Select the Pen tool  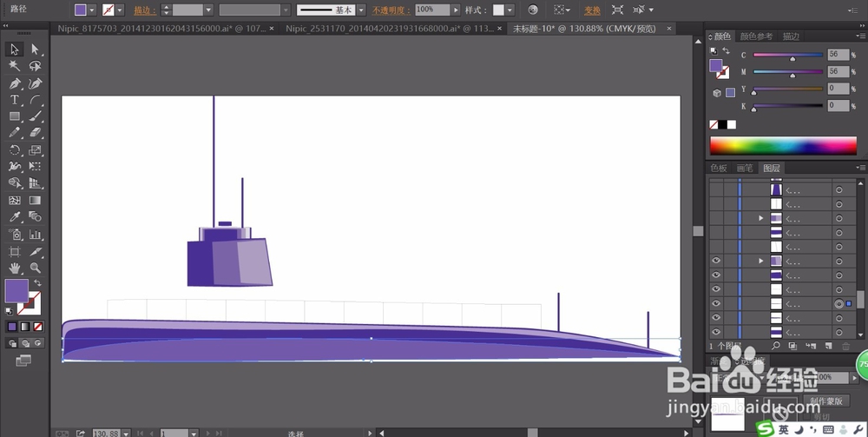coord(15,83)
